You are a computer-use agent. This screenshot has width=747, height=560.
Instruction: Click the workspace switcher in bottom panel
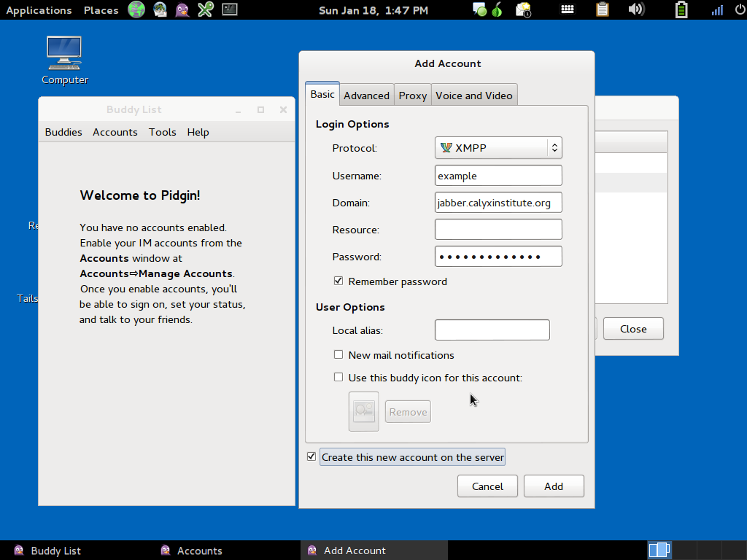point(659,550)
